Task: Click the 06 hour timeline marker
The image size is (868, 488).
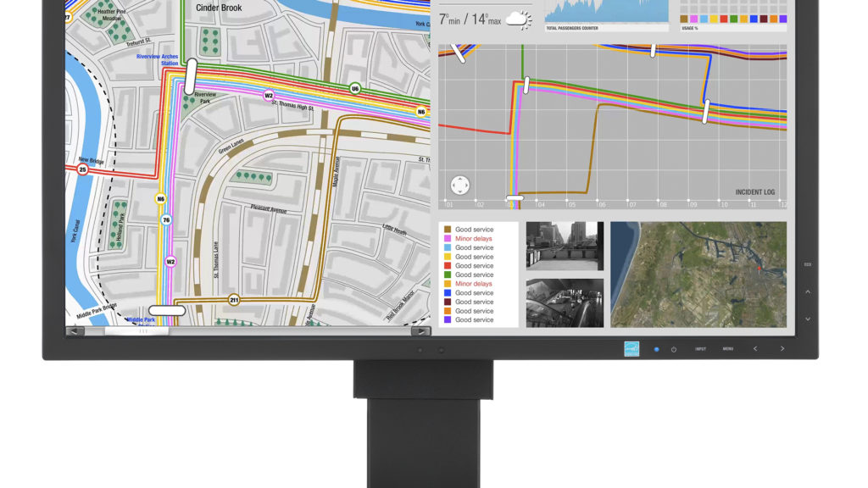Action: tap(601, 203)
